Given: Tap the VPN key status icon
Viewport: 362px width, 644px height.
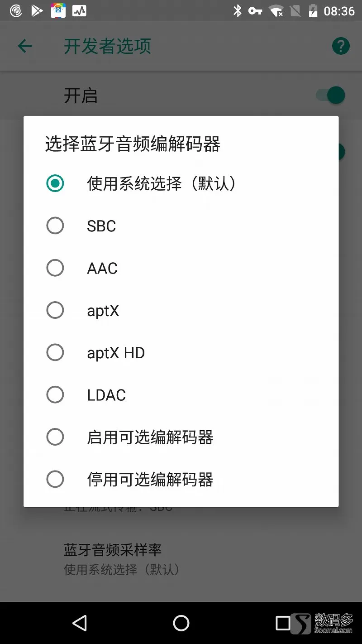Looking at the screenshot, I should click(255, 11).
